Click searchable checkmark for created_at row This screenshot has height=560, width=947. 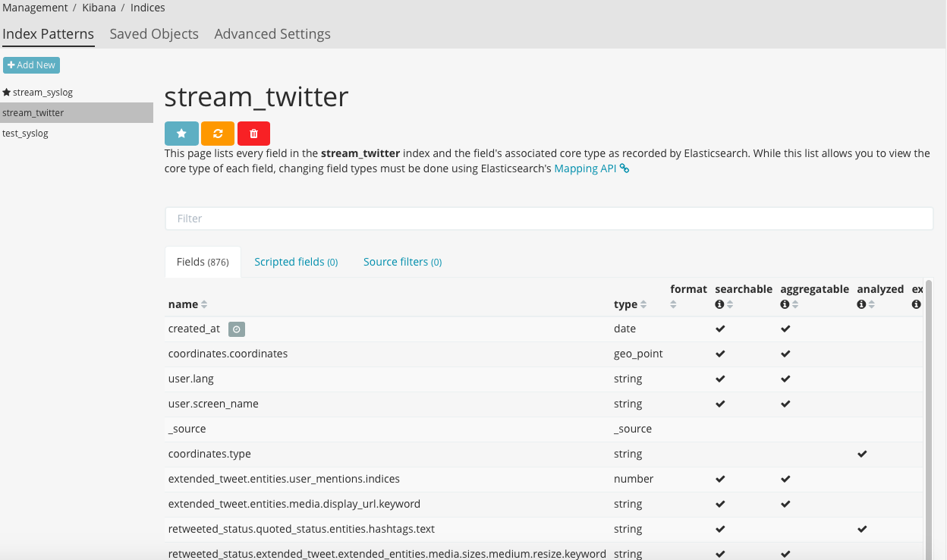point(720,329)
